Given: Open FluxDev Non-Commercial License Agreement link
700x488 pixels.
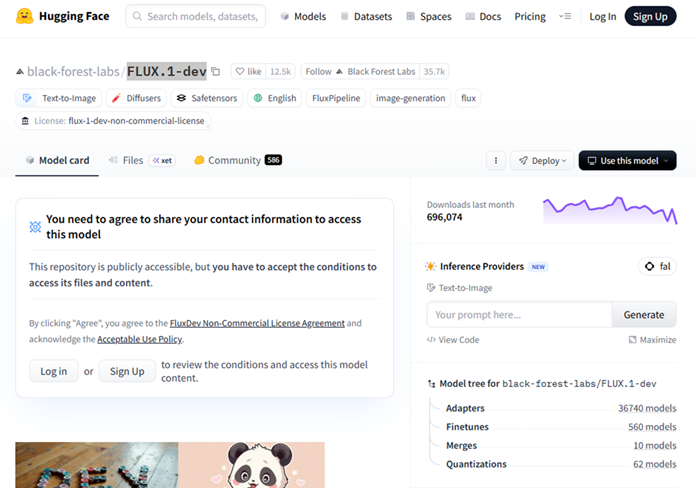Looking at the screenshot, I should [x=257, y=323].
